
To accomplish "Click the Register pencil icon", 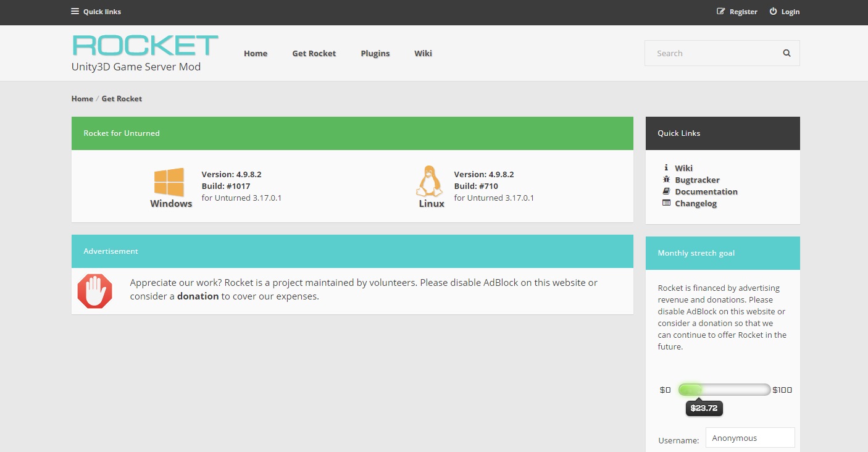I will [x=720, y=11].
